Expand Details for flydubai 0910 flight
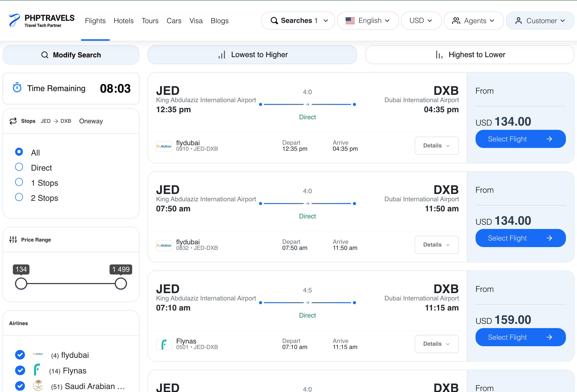 (437, 146)
